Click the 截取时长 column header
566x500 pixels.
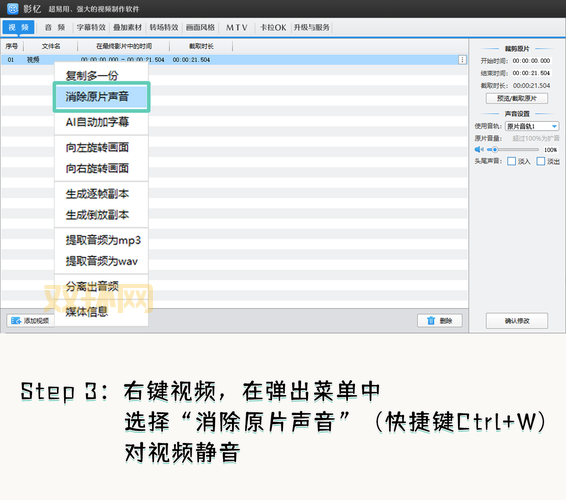tap(201, 46)
